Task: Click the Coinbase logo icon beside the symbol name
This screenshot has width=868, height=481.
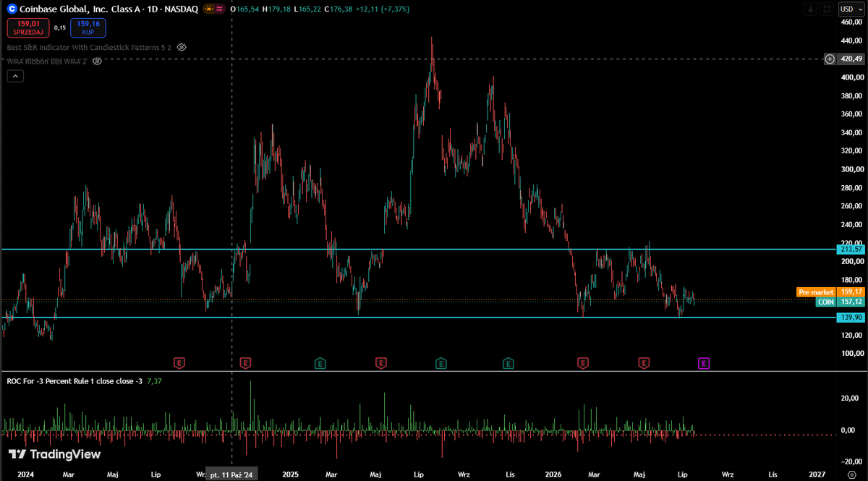Action: (11, 9)
